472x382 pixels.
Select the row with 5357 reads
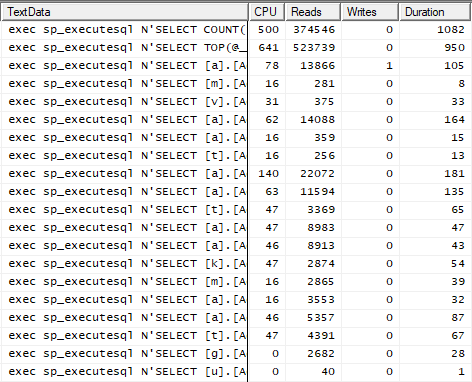pyautogui.click(x=236, y=318)
